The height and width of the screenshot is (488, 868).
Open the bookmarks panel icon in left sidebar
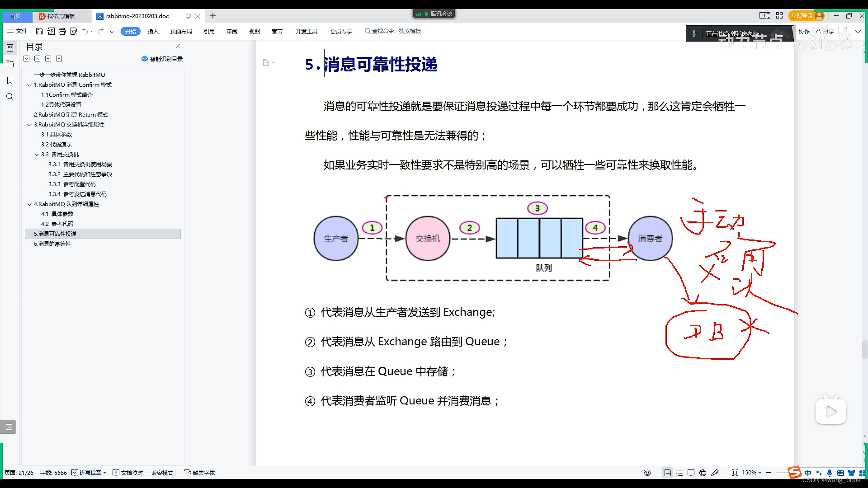[x=10, y=80]
